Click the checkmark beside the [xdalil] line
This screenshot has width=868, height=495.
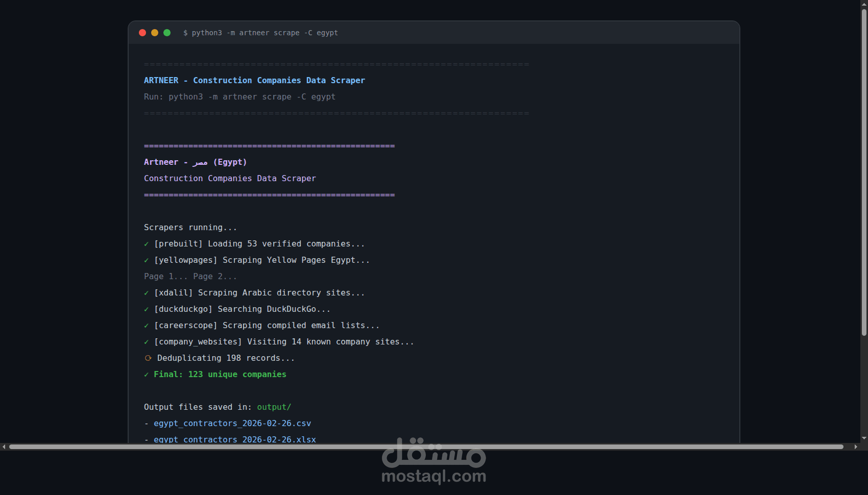pyautogui.click(x=147, y=293)
